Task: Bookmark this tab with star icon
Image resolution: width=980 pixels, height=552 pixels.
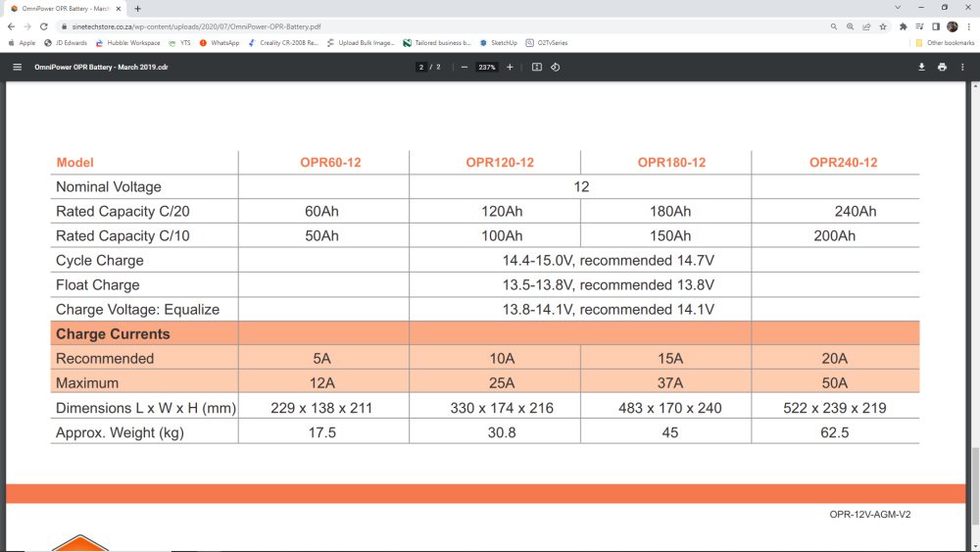Action: point(883,26)
